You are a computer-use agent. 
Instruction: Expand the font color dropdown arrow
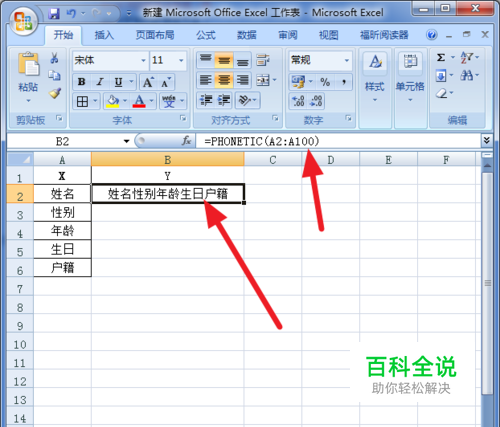[x=151, y=101]
